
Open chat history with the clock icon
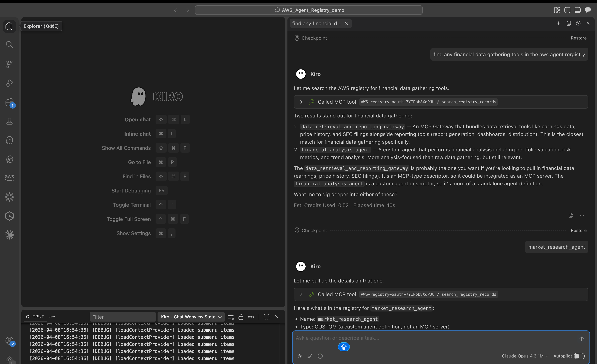click(x=578, y=23)
